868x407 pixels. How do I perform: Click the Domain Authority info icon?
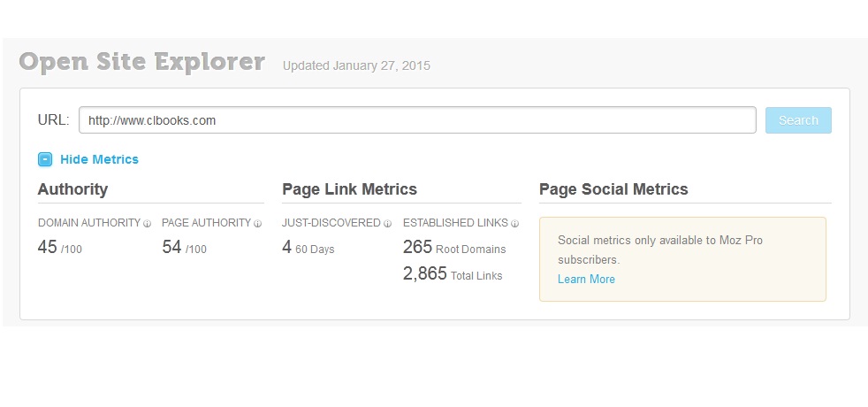pyautogui.click(x=148, y=224)
